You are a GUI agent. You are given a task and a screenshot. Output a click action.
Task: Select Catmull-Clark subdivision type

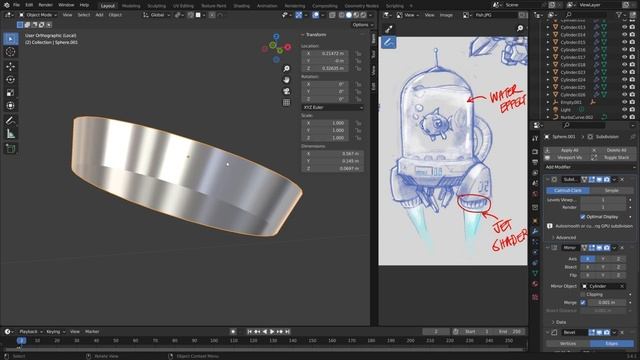[567, 191]
